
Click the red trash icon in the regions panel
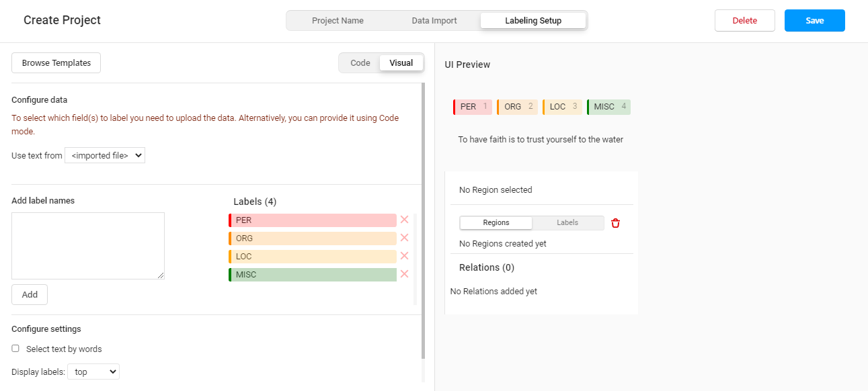point(615,223)
